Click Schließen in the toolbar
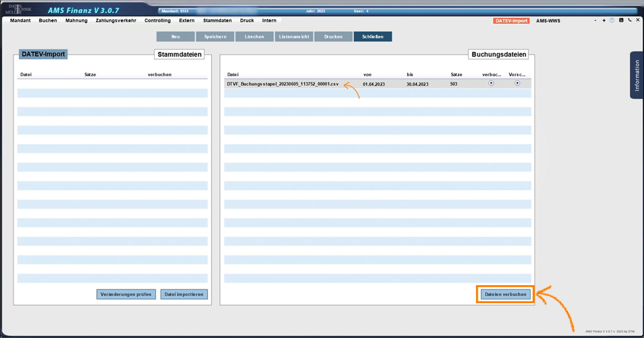The width and height of the screenshot is (644, 338). 372,37
